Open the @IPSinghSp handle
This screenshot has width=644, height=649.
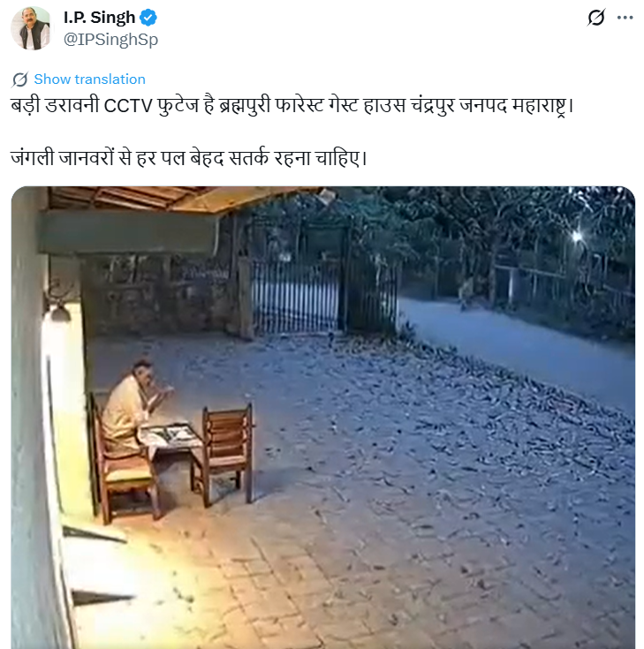[x=110, y=40]
